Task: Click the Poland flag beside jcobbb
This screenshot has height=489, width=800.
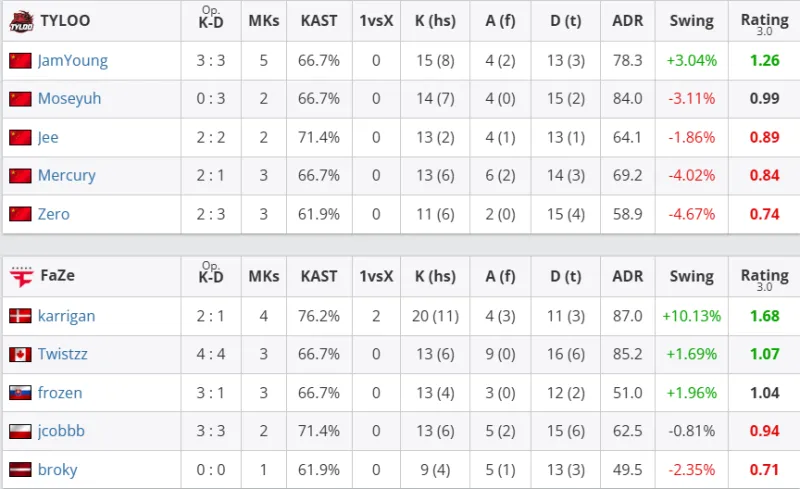Action: coord(20,431)
